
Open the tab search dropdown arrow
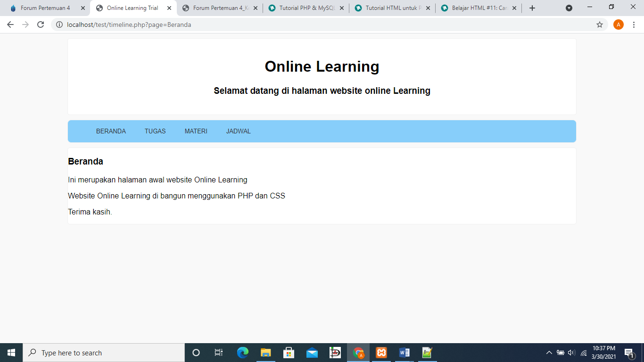tap(569, 8)
